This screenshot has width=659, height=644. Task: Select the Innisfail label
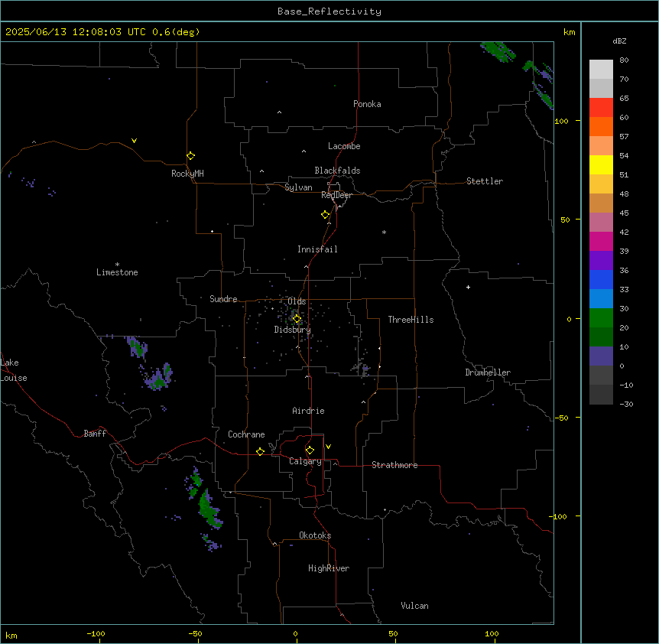click(x=317, y=249)
